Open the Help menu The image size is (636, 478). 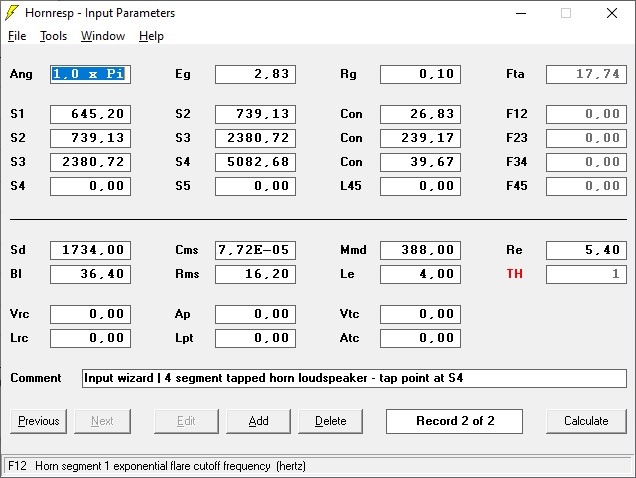coord(151,36)
